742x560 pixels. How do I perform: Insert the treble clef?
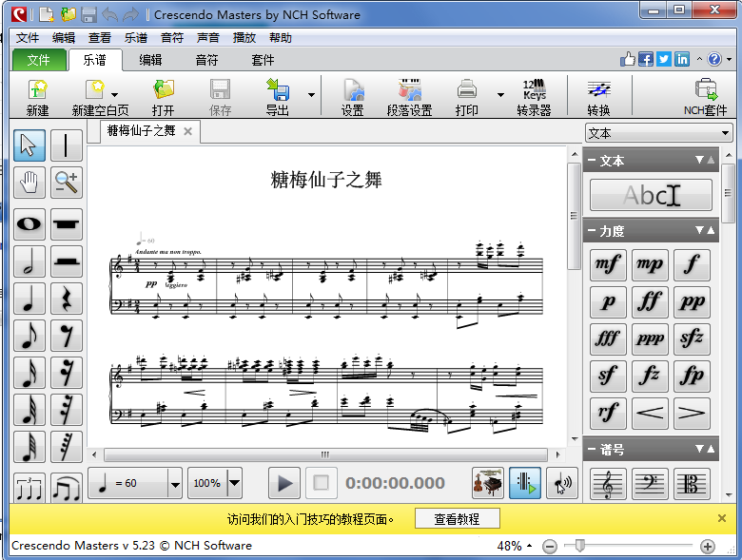pos(608,483)
